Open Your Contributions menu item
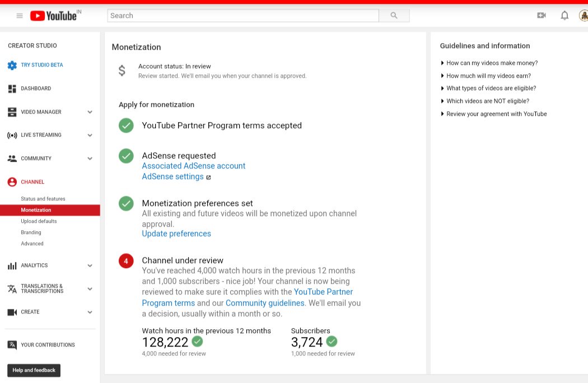Image resolution: width=588 pixels, height=383 pixels. click(x=48, y=345)
